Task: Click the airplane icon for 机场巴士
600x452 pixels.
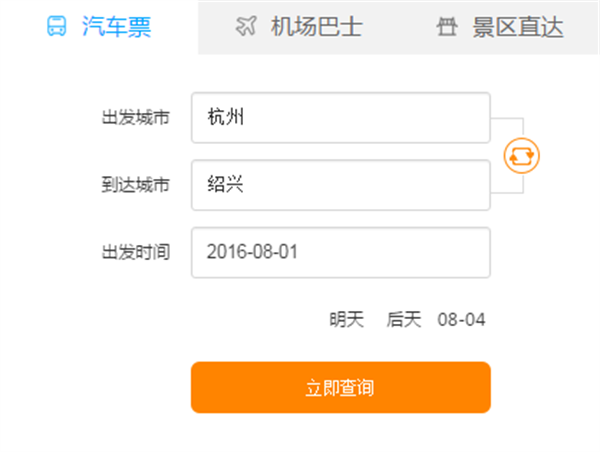Action: (246, 27)
